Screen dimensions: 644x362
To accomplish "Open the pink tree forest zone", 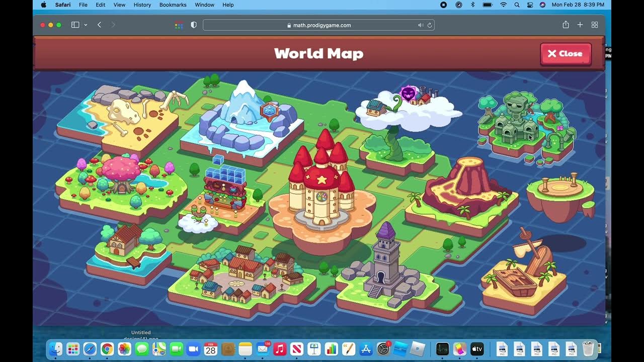I will point(121,190).
